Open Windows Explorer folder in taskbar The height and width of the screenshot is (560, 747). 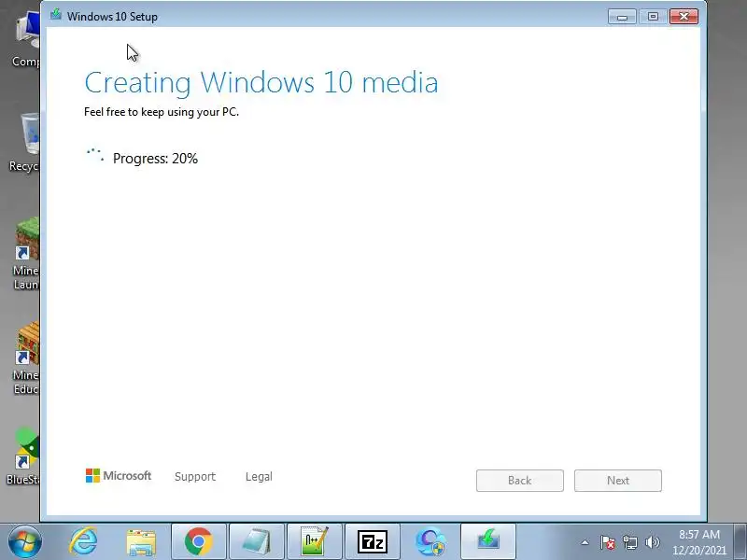click(141, 542)
